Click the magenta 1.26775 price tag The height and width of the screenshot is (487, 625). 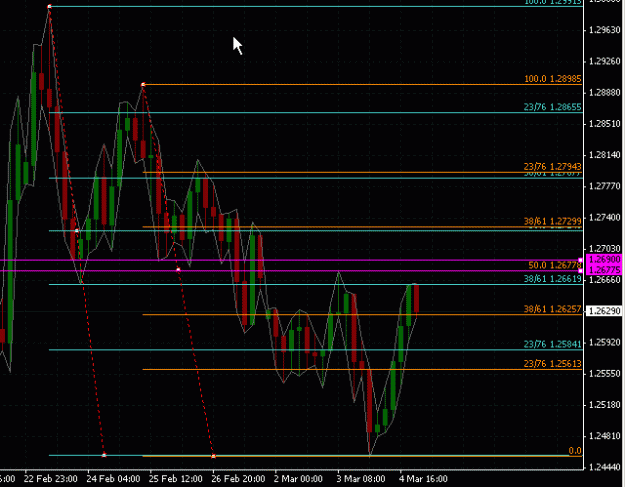click(604, 270)
